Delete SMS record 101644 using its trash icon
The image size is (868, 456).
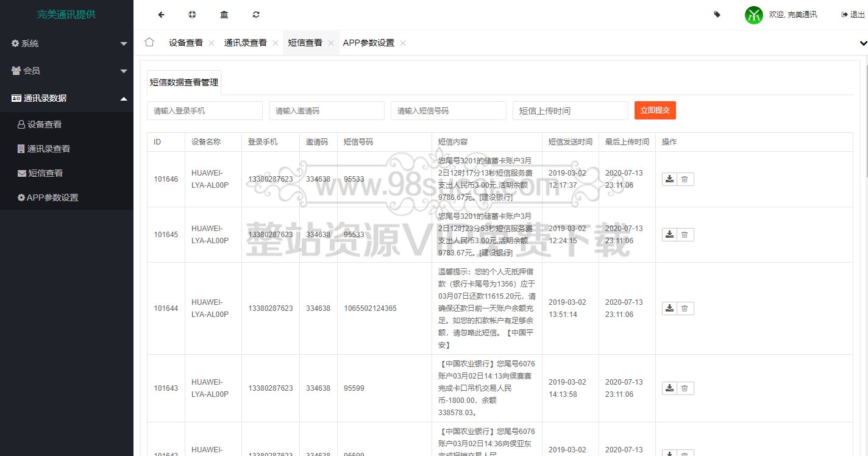click(x=685, y=308)
